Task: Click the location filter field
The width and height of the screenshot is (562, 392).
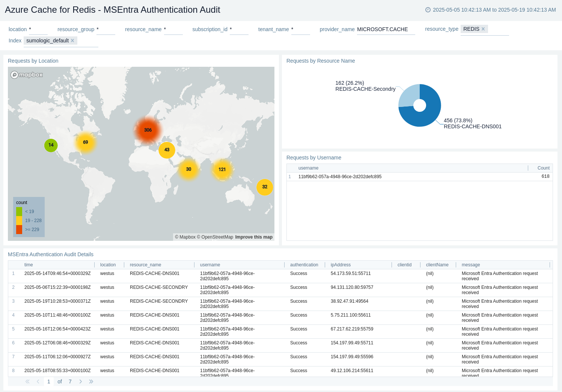Action: pyautogui.click(x=38, y=29)
